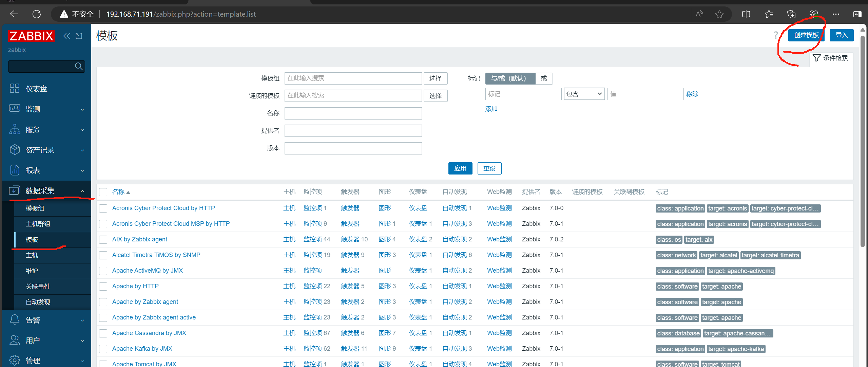This screenshot has width=868, height=367.
Task: Expand the 用户 menu section
Action: (x=82, y=340)
